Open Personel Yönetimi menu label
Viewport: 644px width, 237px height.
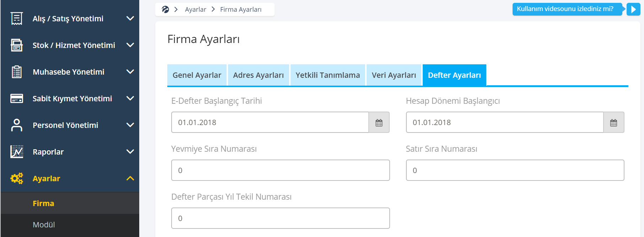click(65, 125)
